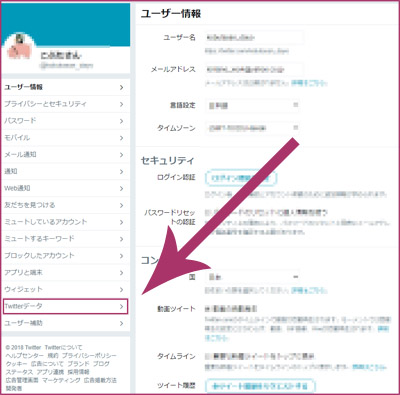Toggle the タイムライン best tweets checkbox
This screenshot has width=400, height=395.
pos(207,356)
